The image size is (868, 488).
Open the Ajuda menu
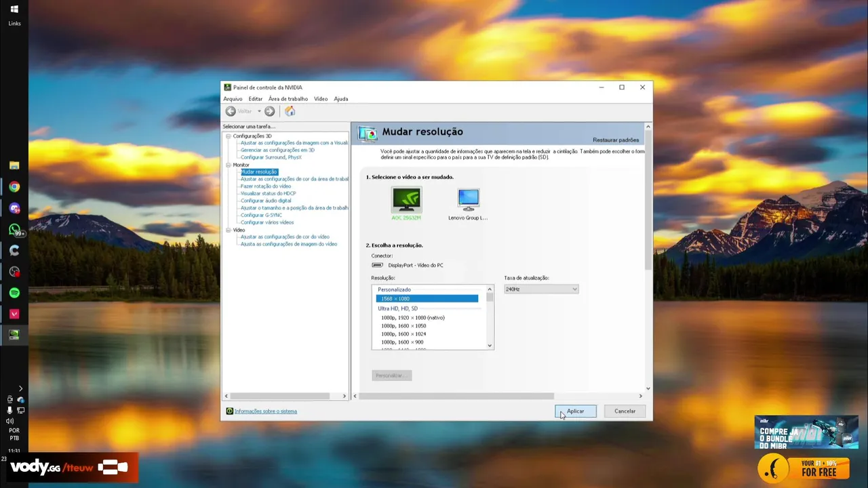(x=341, y=99)
